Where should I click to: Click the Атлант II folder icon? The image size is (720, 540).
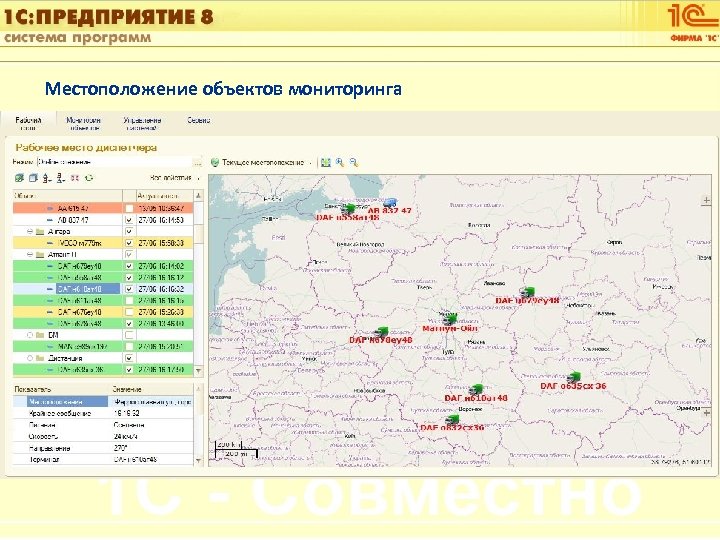40,255
